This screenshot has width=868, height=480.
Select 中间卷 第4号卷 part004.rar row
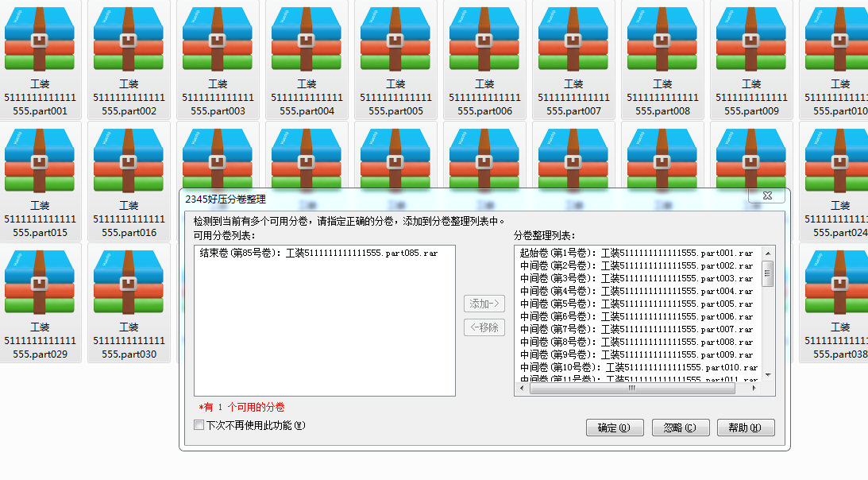pos(637,292)
